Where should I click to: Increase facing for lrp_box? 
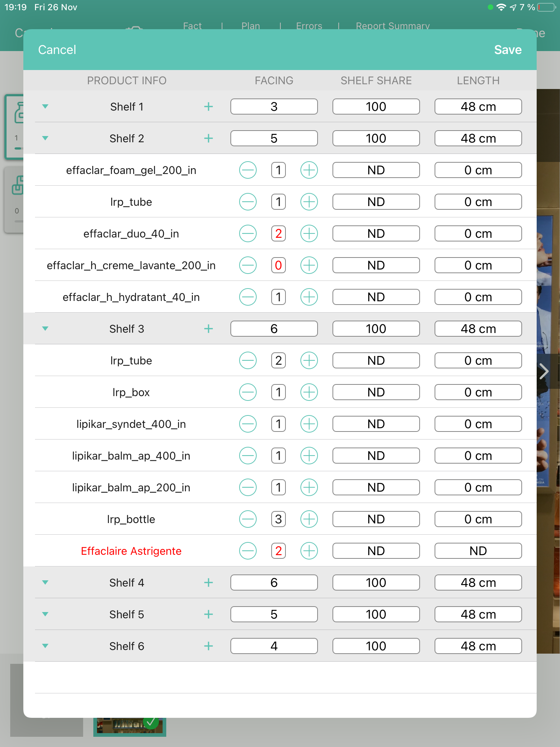point(309,392)
